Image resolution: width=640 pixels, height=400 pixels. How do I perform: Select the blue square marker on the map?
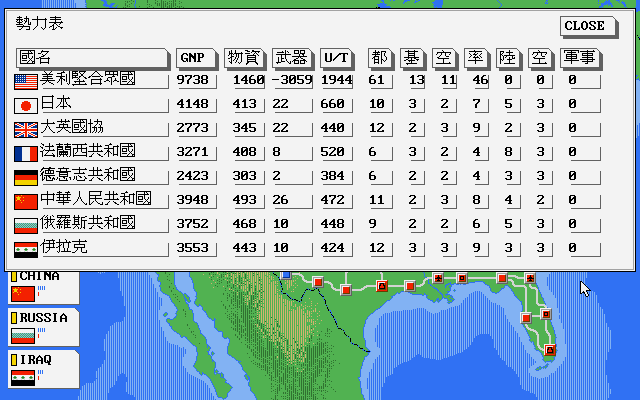[286, 275]
